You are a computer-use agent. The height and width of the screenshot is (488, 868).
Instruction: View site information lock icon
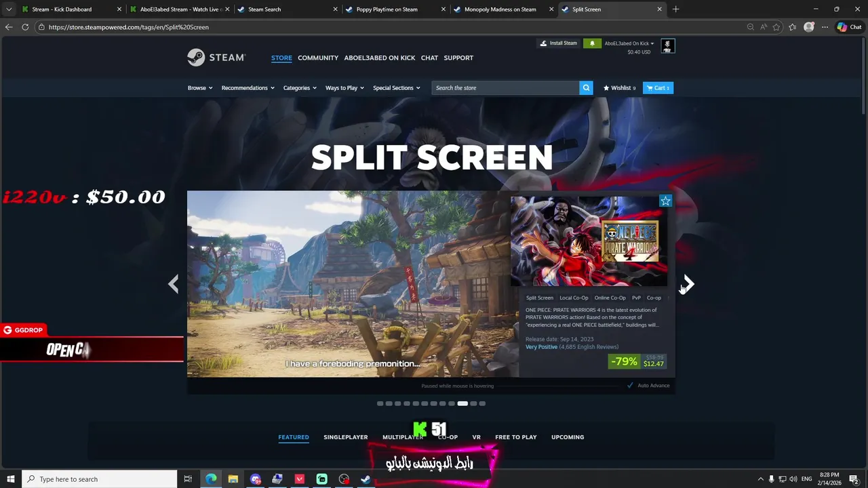(x=41, y=27)
